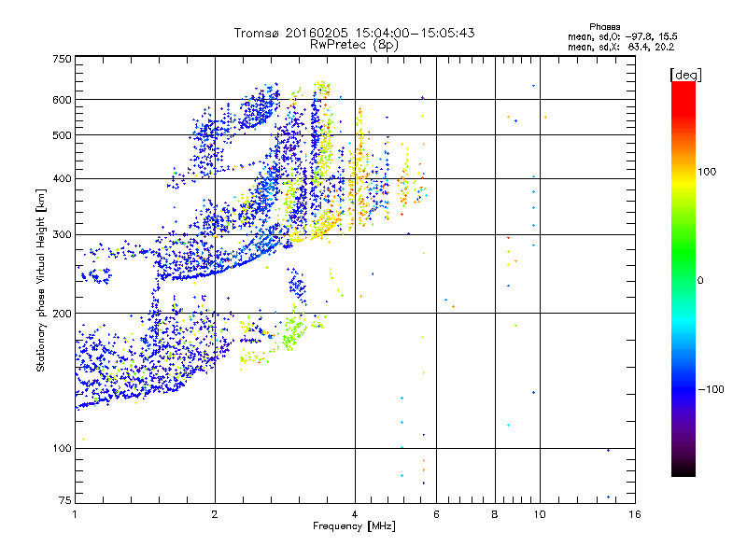Click the x-axis label '2'
The width and height of the screenshot is (747, 560).
215,514
